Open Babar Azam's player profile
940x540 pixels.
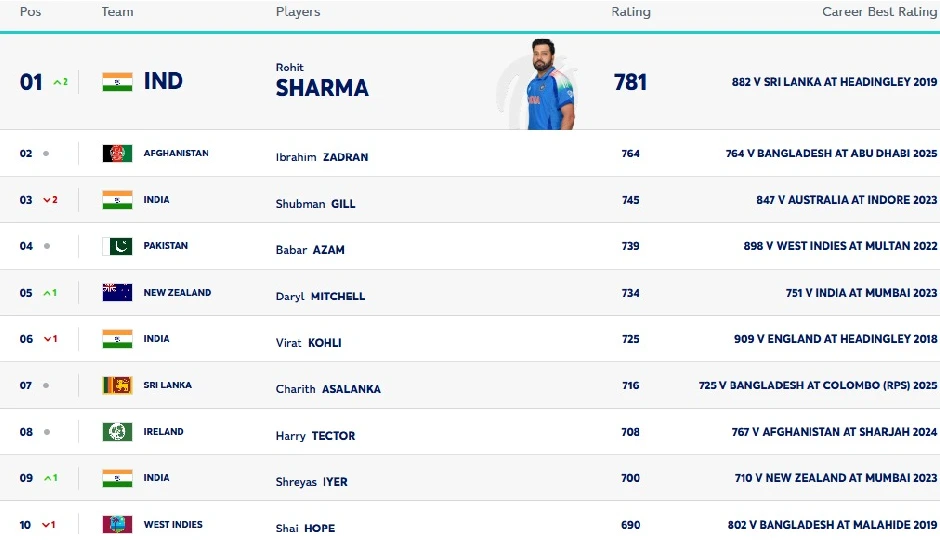[310, 250]
